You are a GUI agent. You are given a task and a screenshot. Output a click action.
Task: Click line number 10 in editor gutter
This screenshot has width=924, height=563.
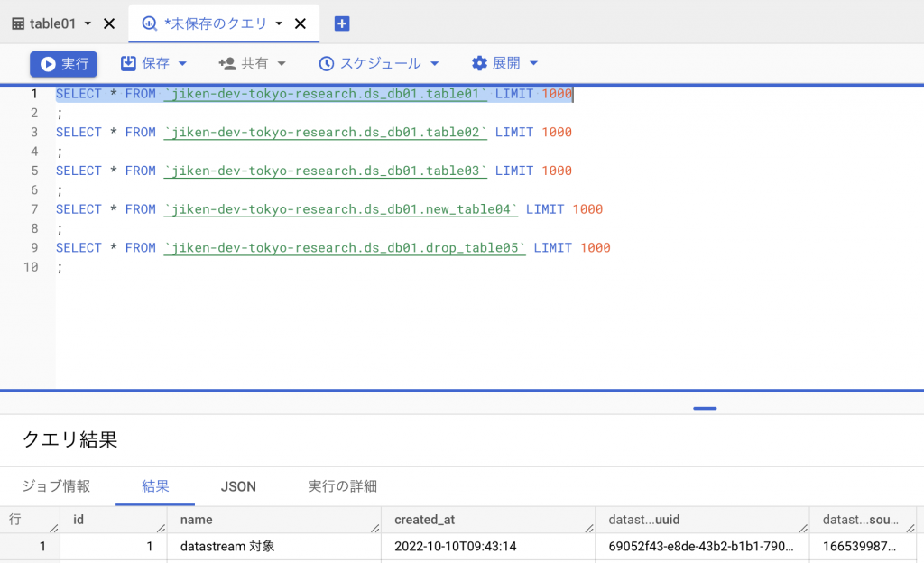[31, 267]
